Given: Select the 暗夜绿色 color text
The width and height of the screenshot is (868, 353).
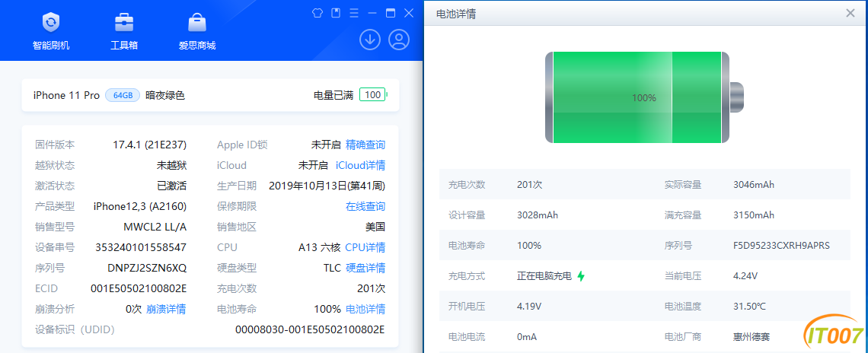Looking at the screenshot, I should 165,95.
